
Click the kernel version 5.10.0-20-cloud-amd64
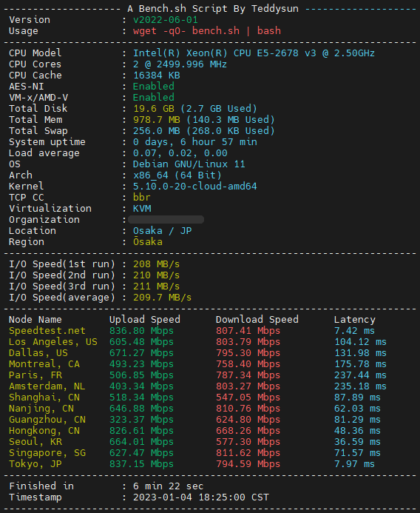(194, 187)
